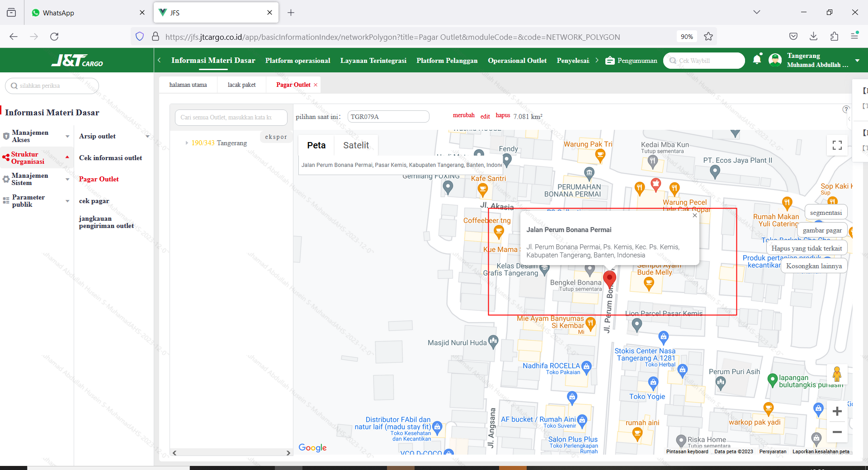The height and width of the screenshot is (470, 868).
Task: Open cek pagar menu item
Action: pyautogui.click(x=94, y=201)
